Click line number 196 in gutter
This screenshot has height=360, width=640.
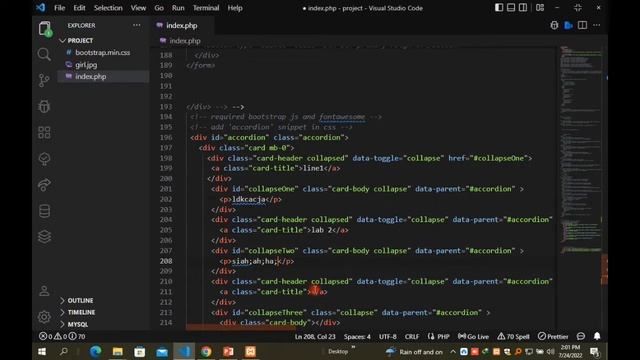pos(166,138)
